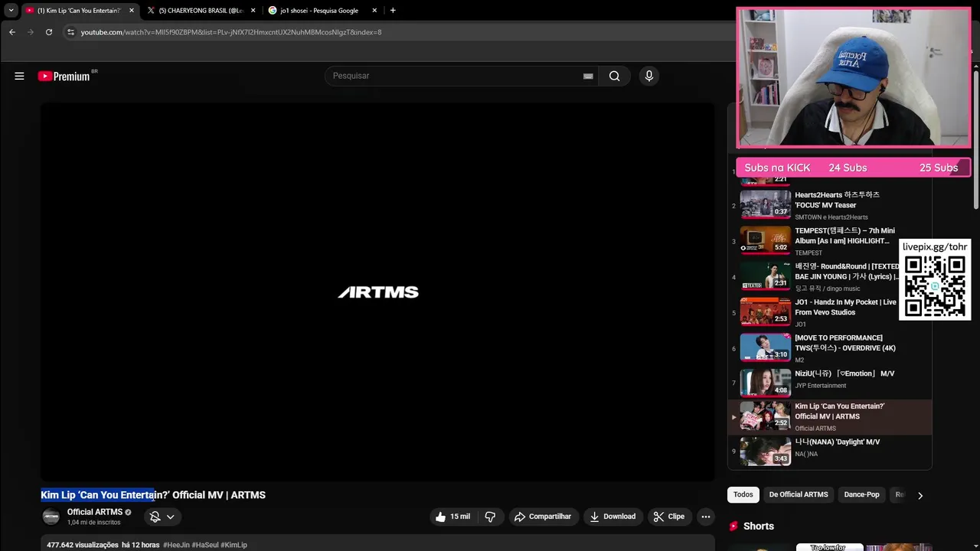Viewport: 980px width, 551px height.
Task: Open site information icon in address bar
Action: tap(70, 32)
